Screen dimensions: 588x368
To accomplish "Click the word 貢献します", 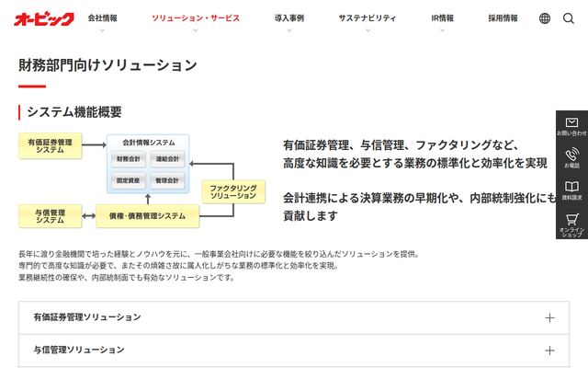I will pyautogui.click(x=311, y=216).
